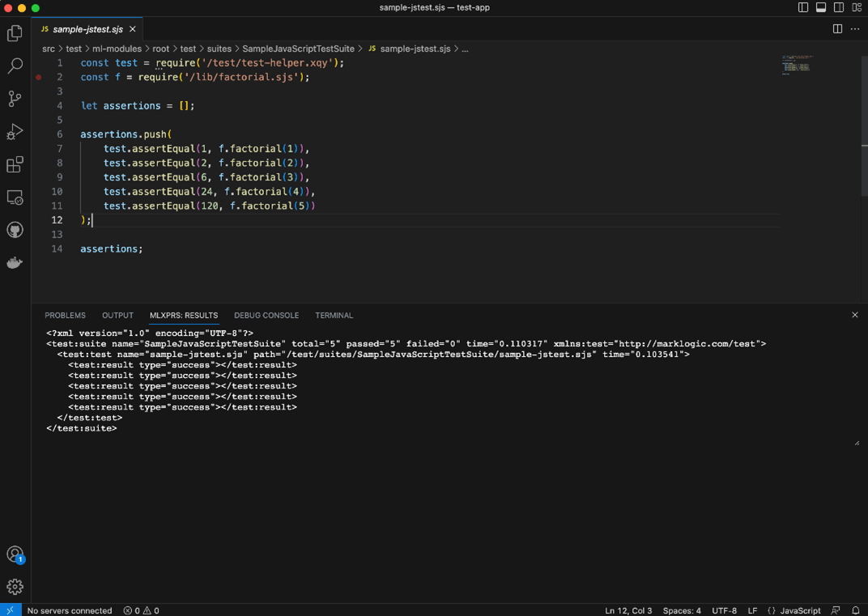
Task: Open the Run and Debug view
Action: tap(15, 132)
